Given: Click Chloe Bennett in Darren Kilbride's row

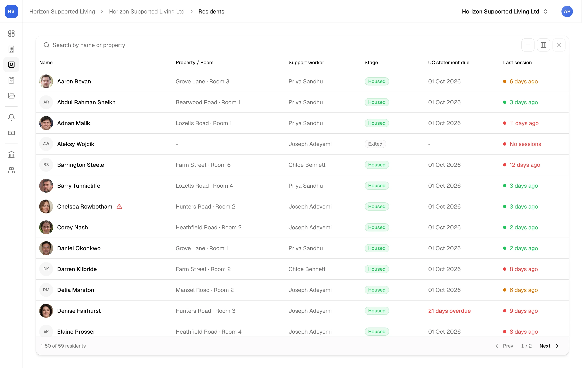Looking at the screenshot, I should 307,269.
